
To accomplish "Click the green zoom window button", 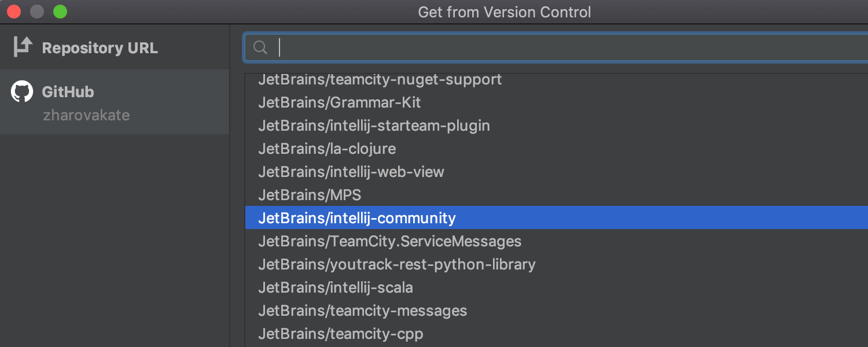I will pyautogui.click(x=60, y=12).
